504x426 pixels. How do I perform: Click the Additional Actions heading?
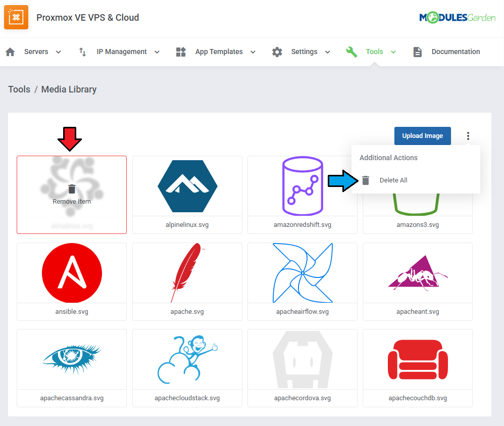(389, 158)
